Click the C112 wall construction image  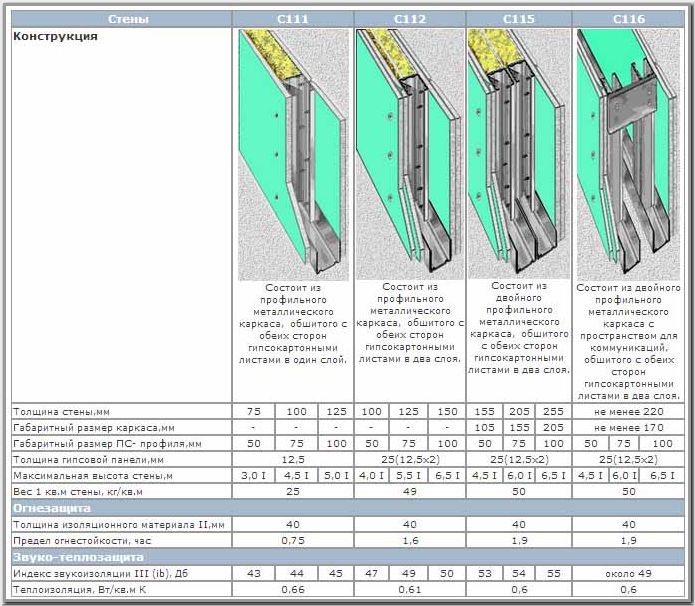click(408, 154)
